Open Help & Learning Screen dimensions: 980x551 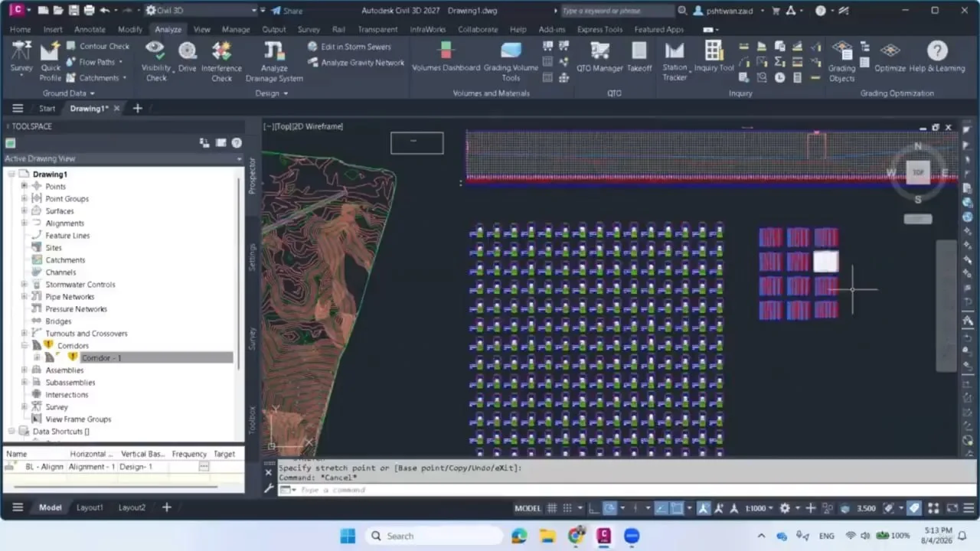tap(937, 57)
